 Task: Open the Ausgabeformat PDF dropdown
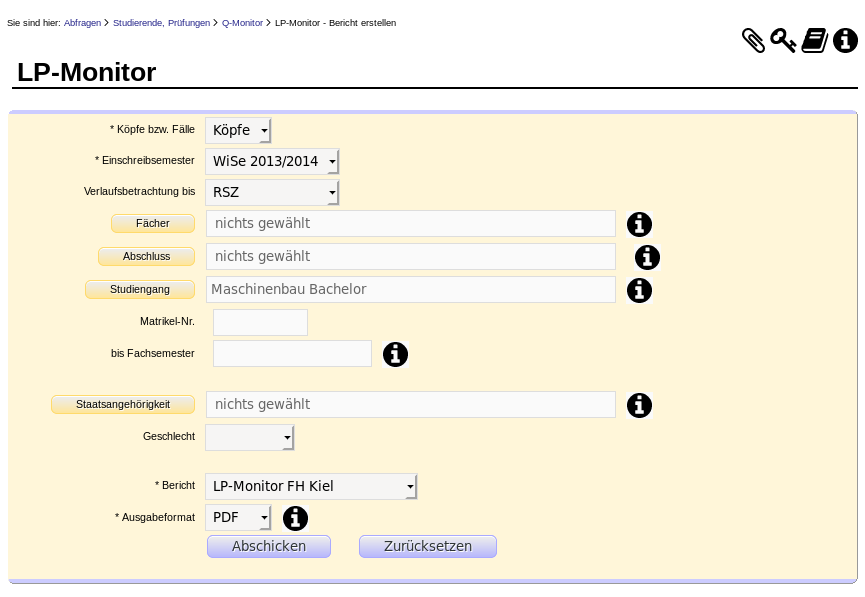tap(238, 518)
